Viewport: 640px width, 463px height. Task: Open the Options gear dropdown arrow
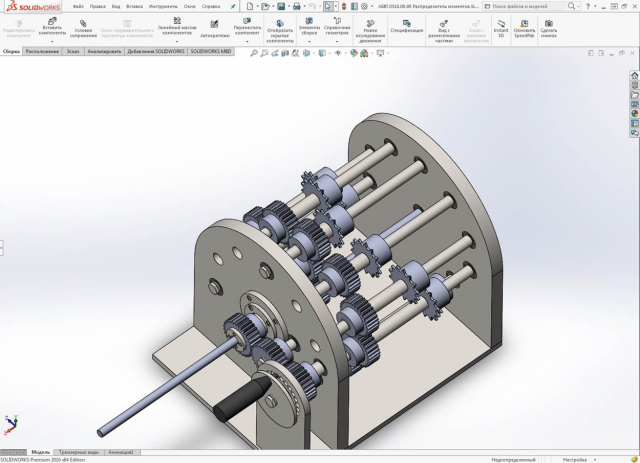point(372,7)
